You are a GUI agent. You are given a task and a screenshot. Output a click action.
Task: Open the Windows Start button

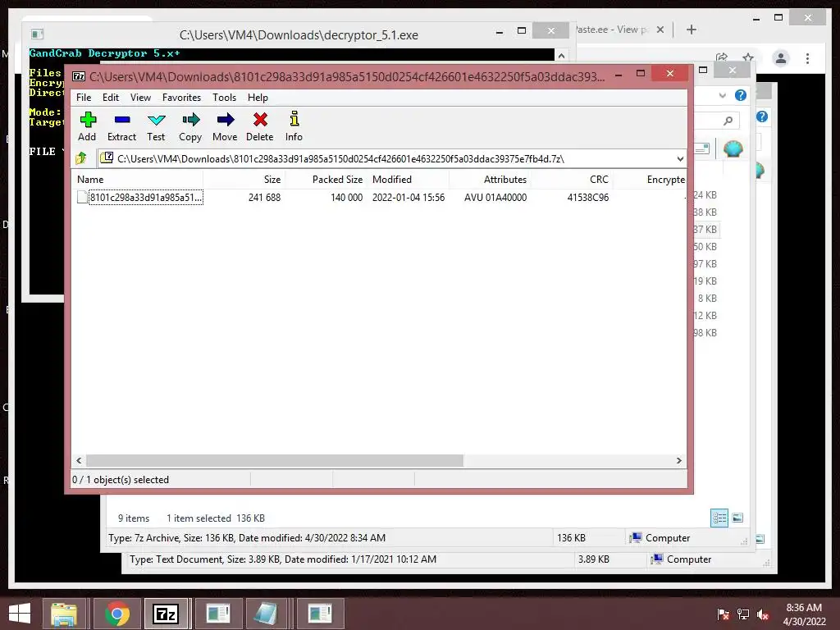20,614
